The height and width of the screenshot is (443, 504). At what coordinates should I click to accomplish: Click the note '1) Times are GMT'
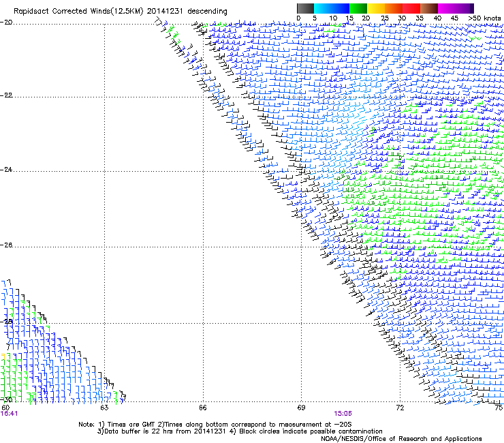[x=127, y=425]
